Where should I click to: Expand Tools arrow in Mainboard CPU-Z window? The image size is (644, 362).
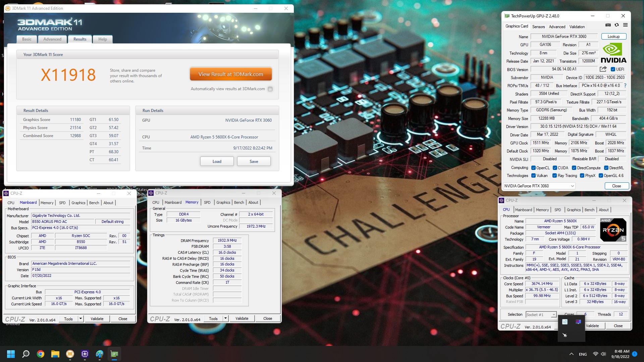click(x=80, y=318)
